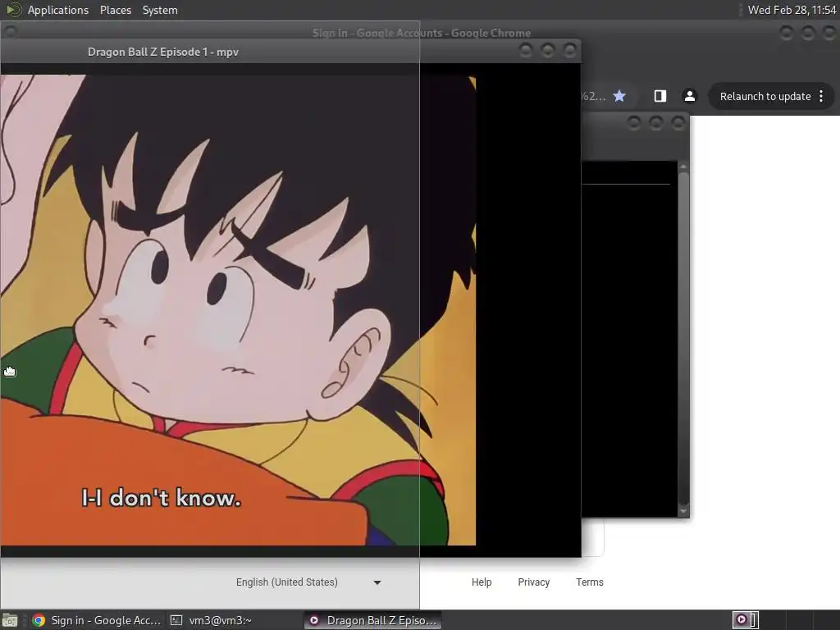Open the System menu
Image resolution: width=840 pixels, height=630 pixels.
(160, 10)
